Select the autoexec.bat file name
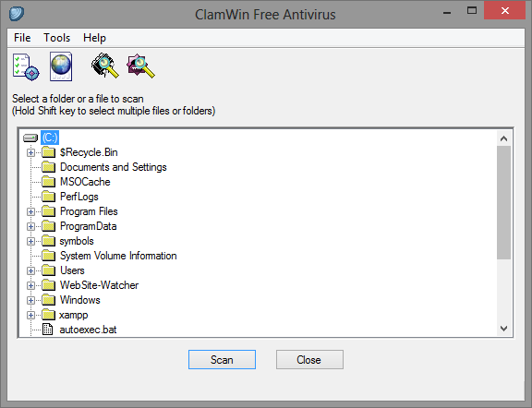The height and width of the screenshot is (408, 532). (x=89, y=330)
